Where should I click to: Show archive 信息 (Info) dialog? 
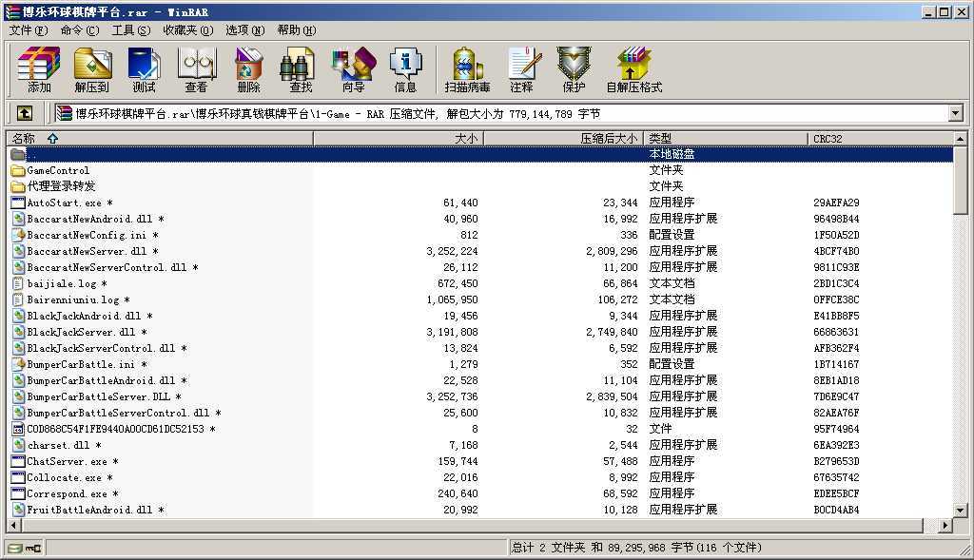tap(405, 69)
